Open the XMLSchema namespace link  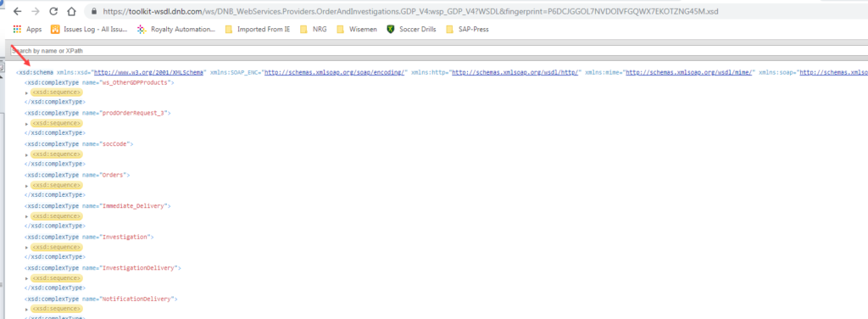(x=149, y=73)
